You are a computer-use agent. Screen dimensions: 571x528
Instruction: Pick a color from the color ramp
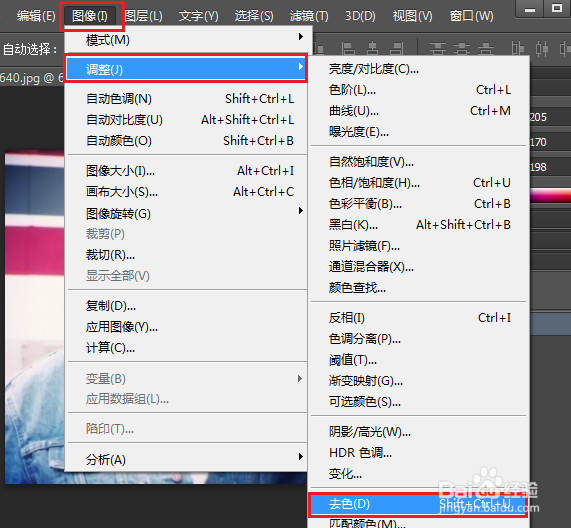tap(551, 196)
